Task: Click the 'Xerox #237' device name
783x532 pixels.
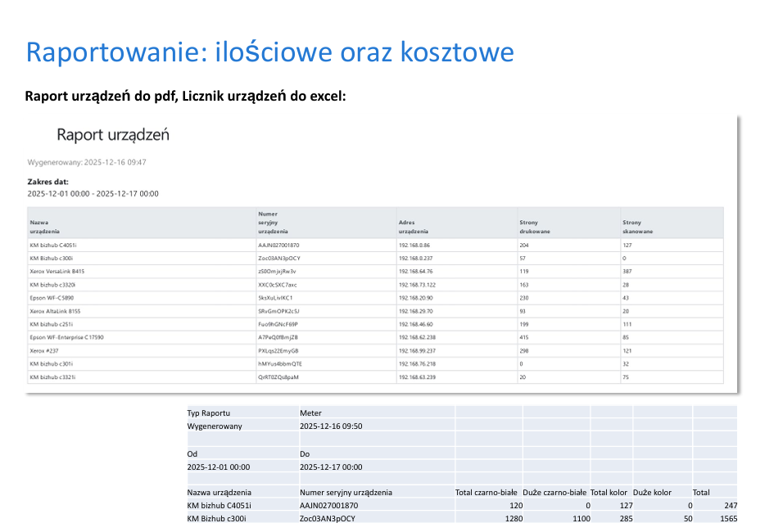Action: click(44, 350)
